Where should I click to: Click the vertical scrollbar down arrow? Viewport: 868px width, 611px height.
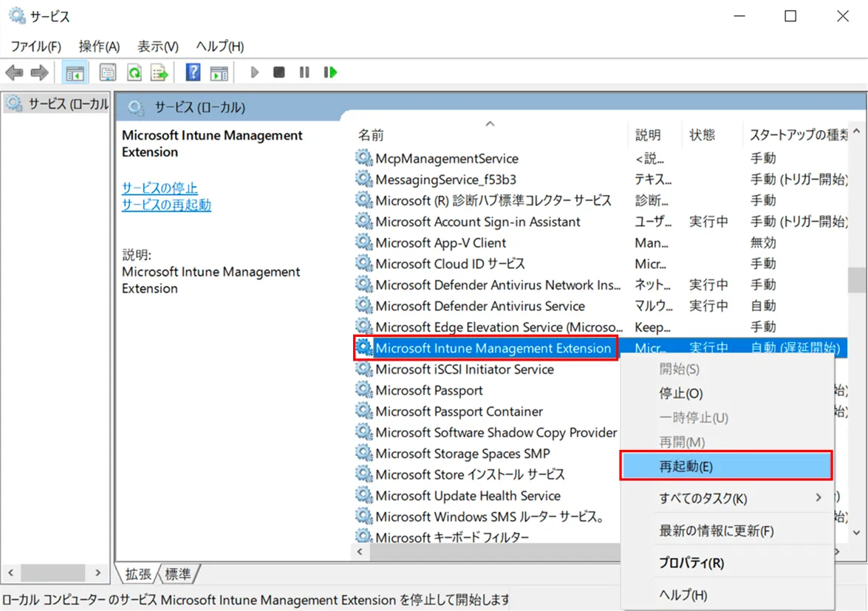857,533
